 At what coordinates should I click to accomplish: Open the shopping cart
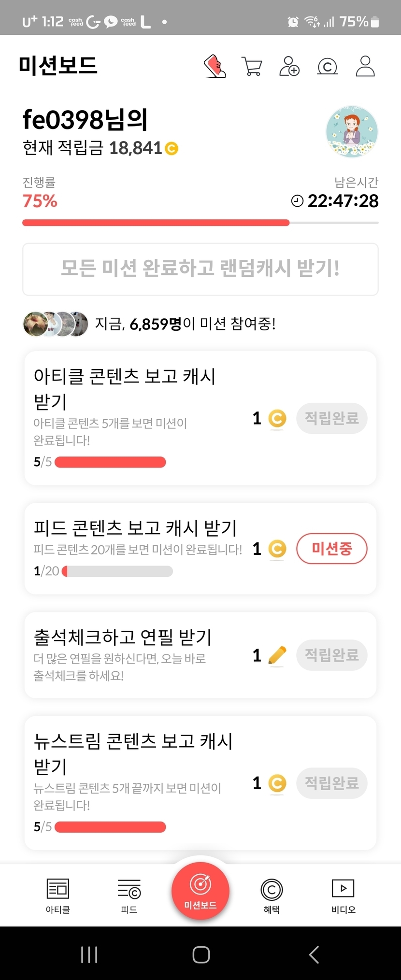point(252,66)
